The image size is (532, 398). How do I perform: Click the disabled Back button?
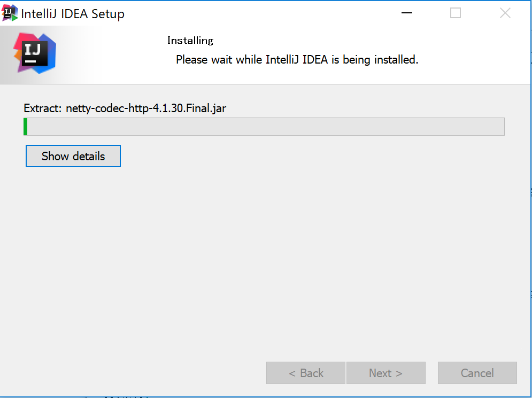305,373
